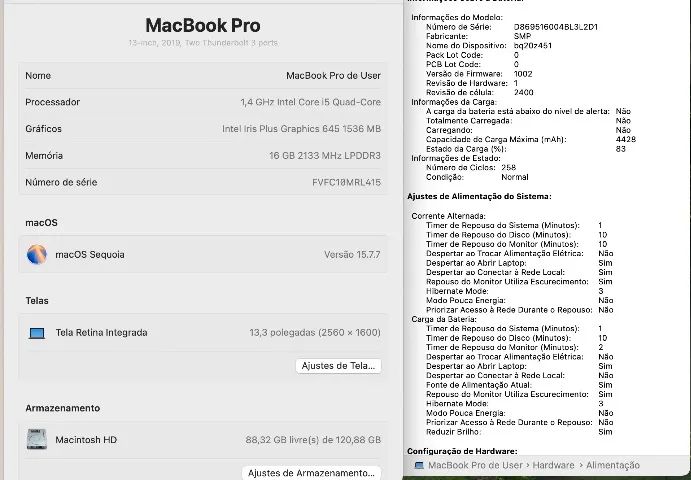This screenshot has width=691, height=480.
Task: Select the Memória row label
Action: coord(44,156)
